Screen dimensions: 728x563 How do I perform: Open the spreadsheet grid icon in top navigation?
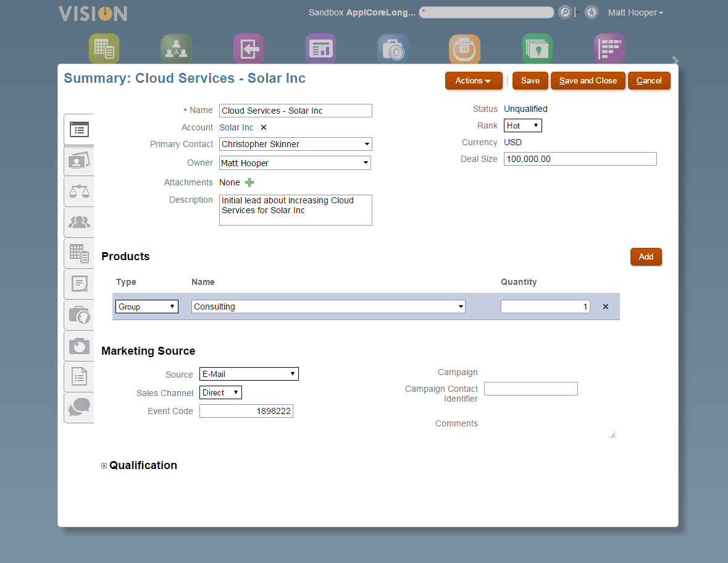[104, 48]
